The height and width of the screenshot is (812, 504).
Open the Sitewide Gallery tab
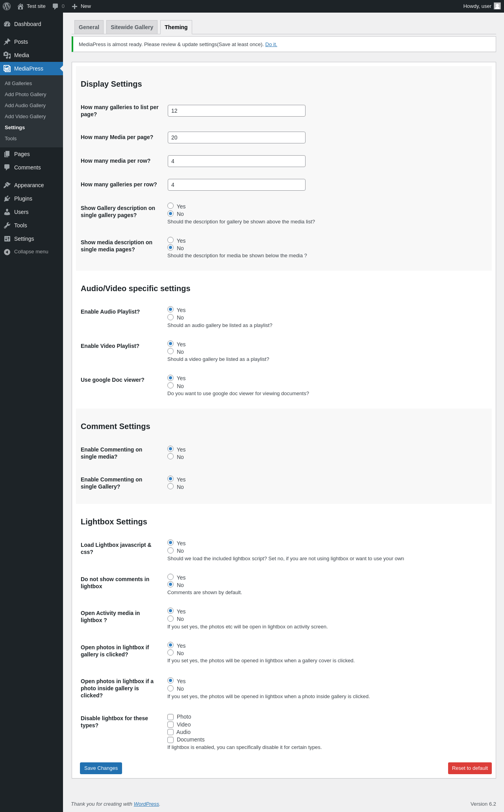132,27
